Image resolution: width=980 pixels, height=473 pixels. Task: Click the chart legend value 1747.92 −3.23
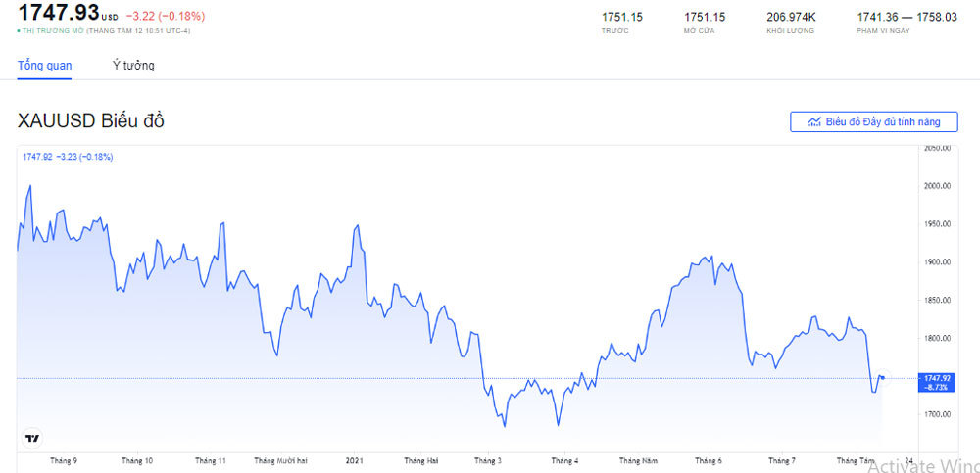point(68,157)
